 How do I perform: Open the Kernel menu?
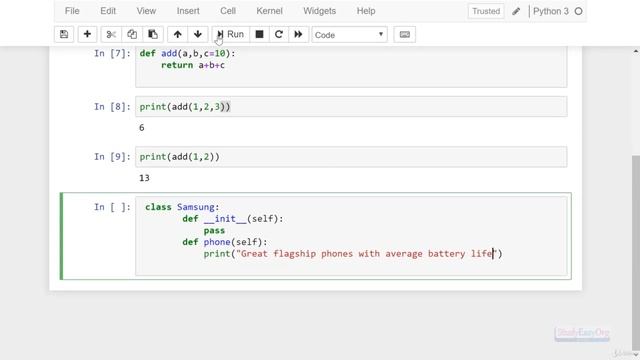[x=269, y=11]
